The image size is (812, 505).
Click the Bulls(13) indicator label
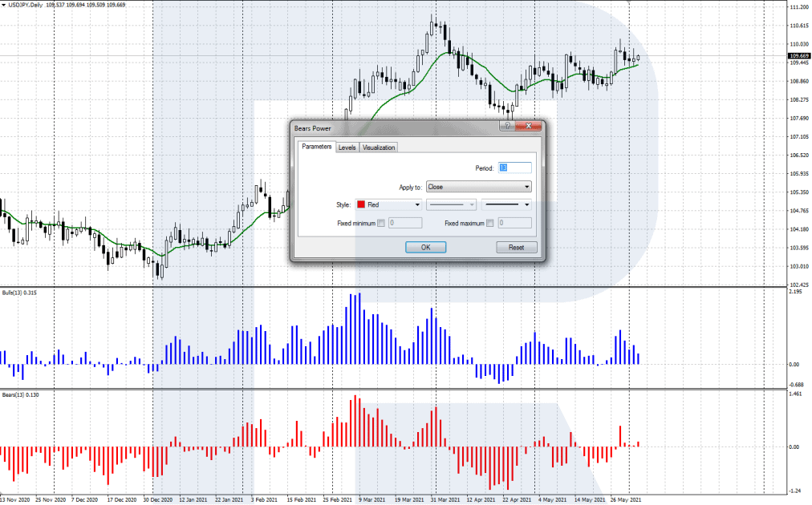click(x=19, y=293)
